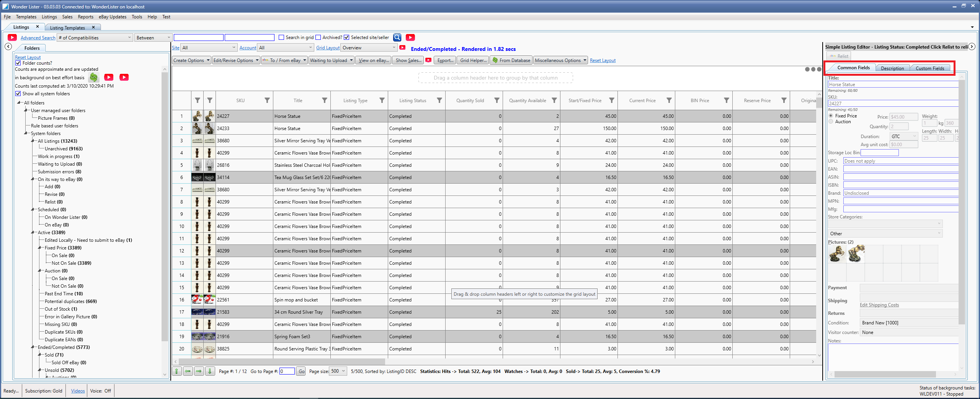Enable the Search in grid checkbox
The width and height of the screenshot is (980, 399).
[x=281, y=37]
